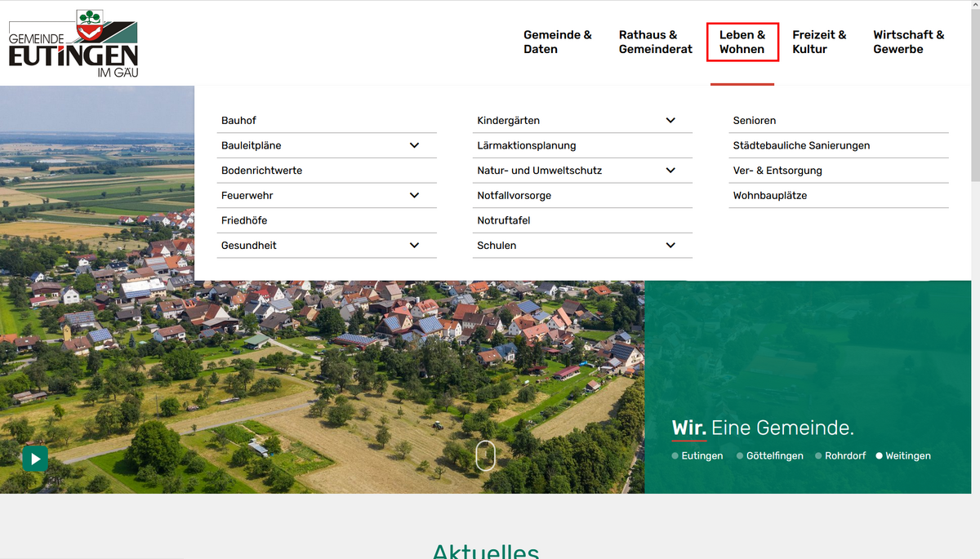Click the "Wir. Eine Gemeinde." slogan
The width and height of the screenshot is (980, 559).
point(763,428)
